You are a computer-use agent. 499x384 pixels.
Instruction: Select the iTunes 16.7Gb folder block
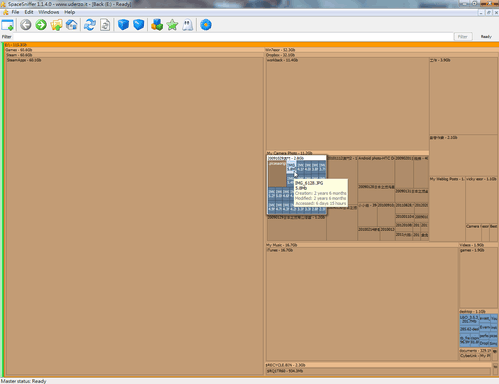(x=362, y=304)
